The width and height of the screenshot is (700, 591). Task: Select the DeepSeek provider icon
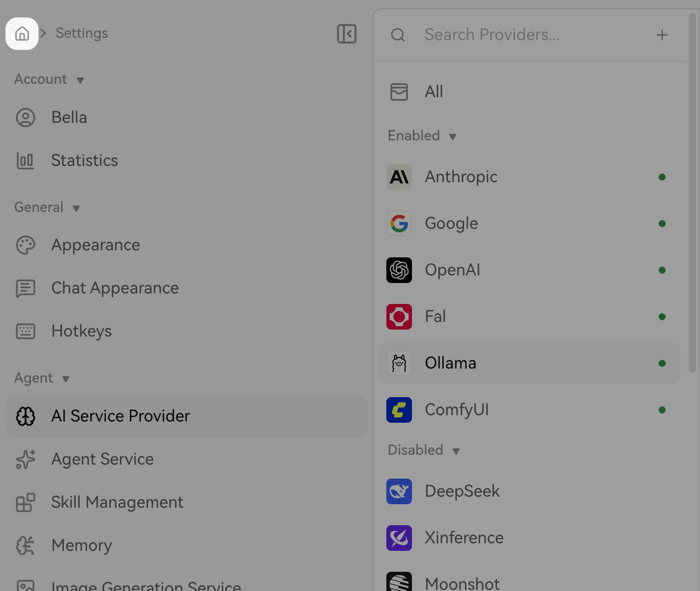(399, 491)
